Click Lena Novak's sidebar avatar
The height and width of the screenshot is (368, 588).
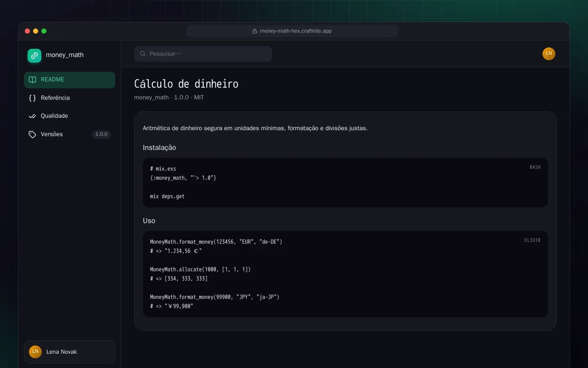pos(35,352)
